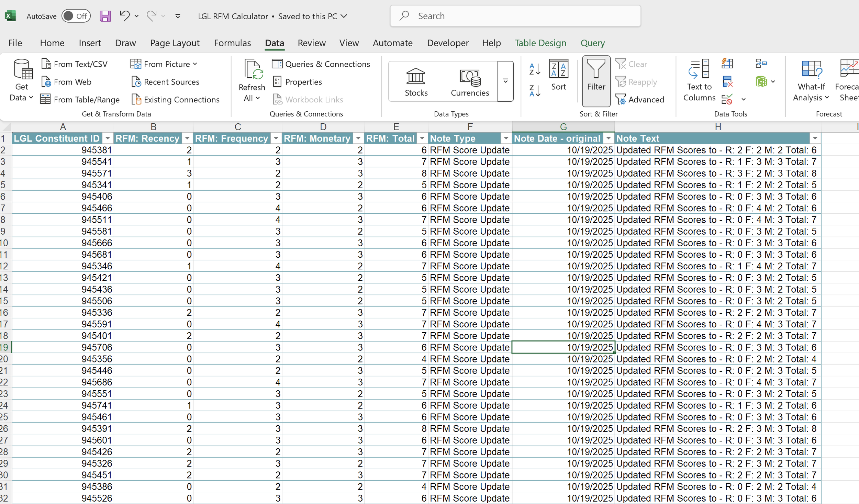Open Note Date - original filter dropdown
The height and width of the screenshot is (504, 859).
(609, 138)
